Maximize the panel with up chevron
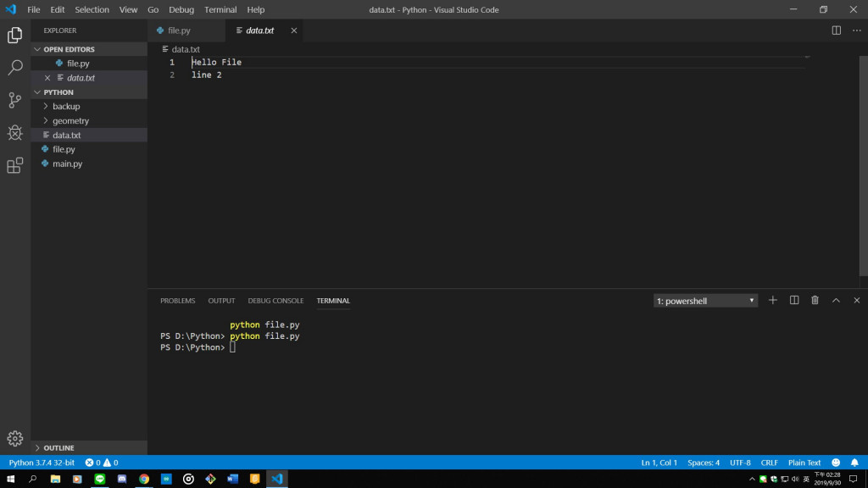The image size is (868, 488). tap(836, 301)
